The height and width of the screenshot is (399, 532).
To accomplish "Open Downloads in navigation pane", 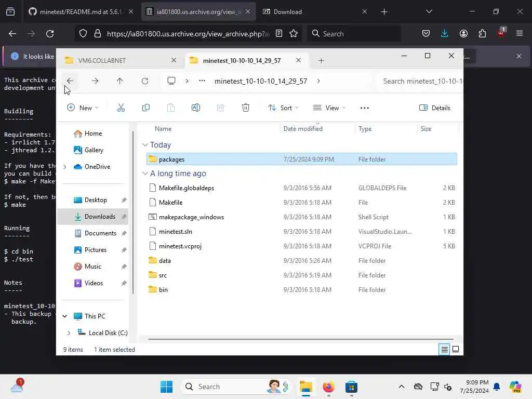I will coord(93,217).
